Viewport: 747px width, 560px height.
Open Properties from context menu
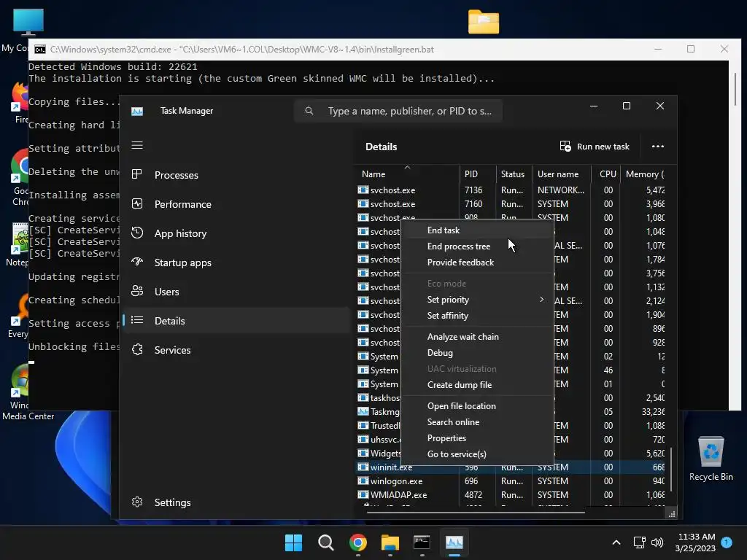pos(477,438)
